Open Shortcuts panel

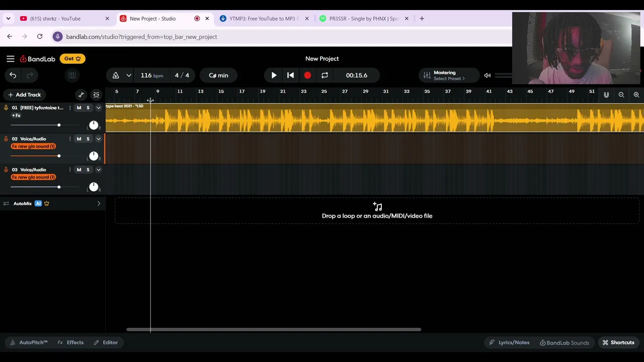618,342
